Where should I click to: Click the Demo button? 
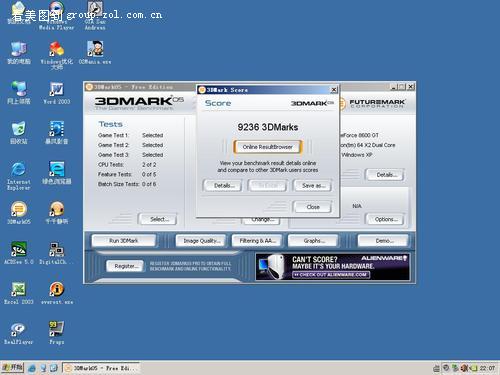coord(383,241)
